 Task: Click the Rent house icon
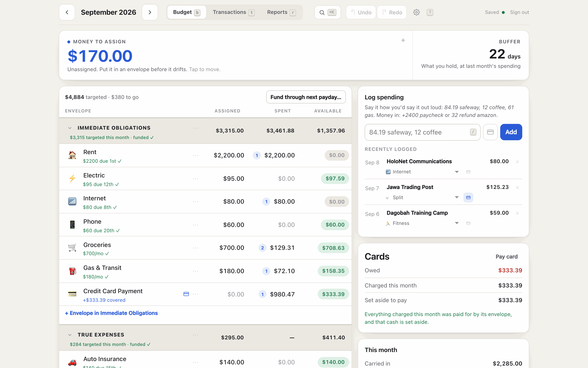72,155
